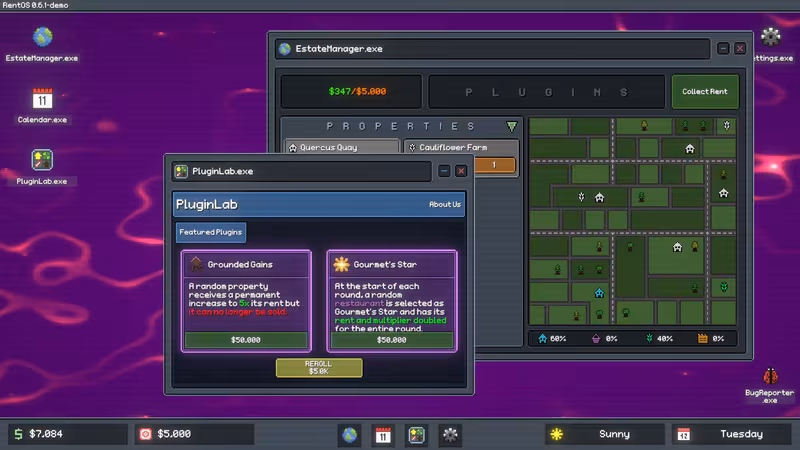Click the globe icon in the taskbar
Viewport: 800px width, 450px height.
coord(349,435)
